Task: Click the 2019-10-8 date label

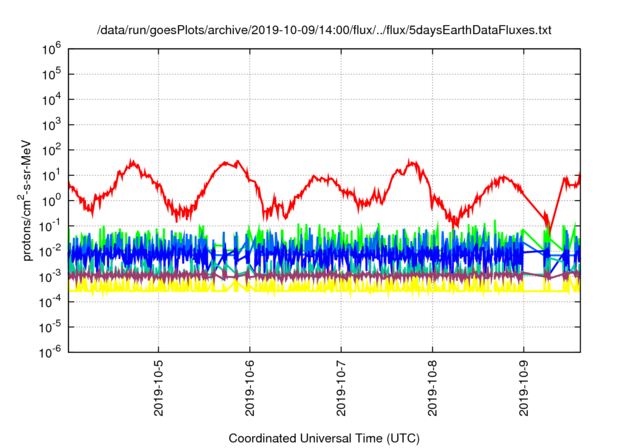Action: 433,388
